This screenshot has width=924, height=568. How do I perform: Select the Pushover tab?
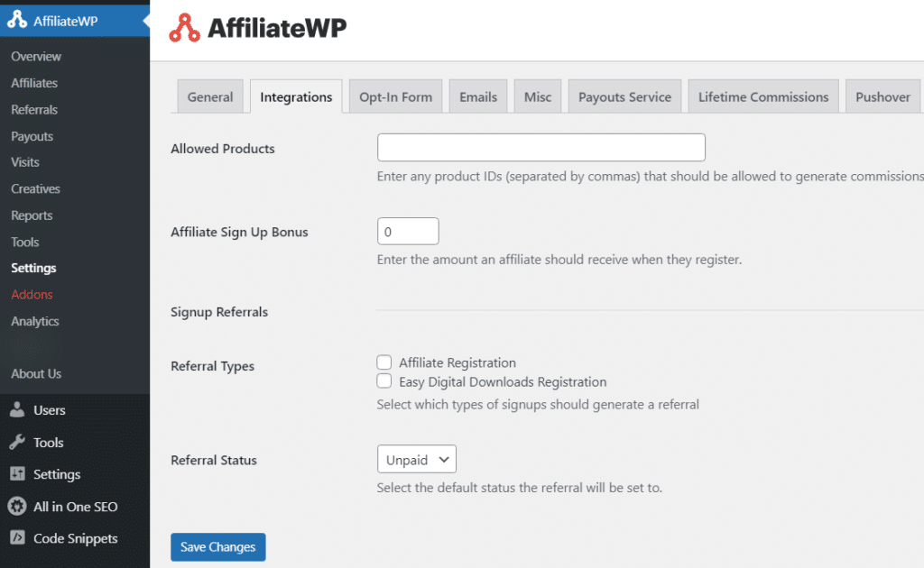coord(882,96)
